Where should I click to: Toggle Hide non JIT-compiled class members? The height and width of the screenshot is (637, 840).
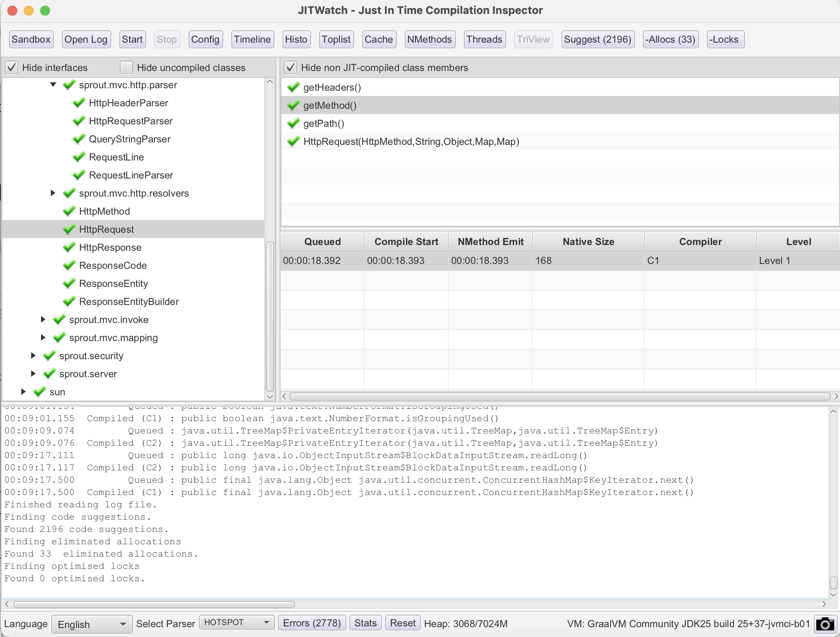tap(290, 67)
